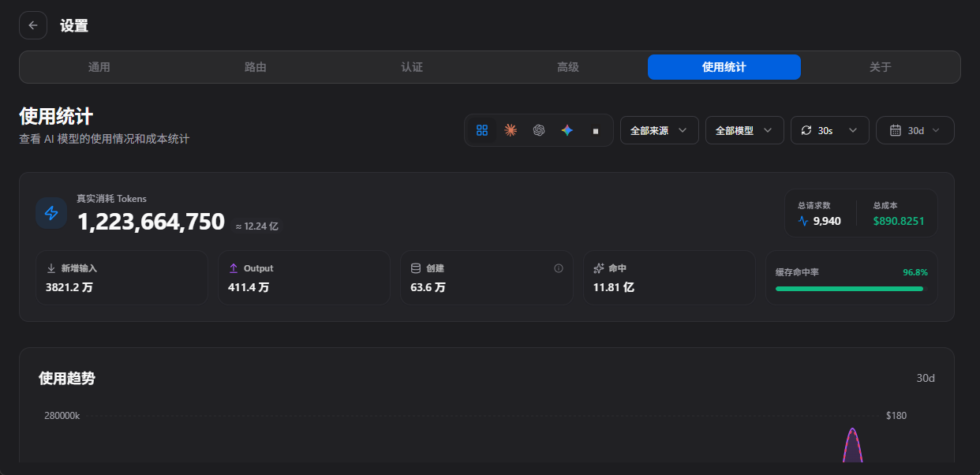
Task: Click the 使用趋势 chart heading
Action: click(67, 379)
